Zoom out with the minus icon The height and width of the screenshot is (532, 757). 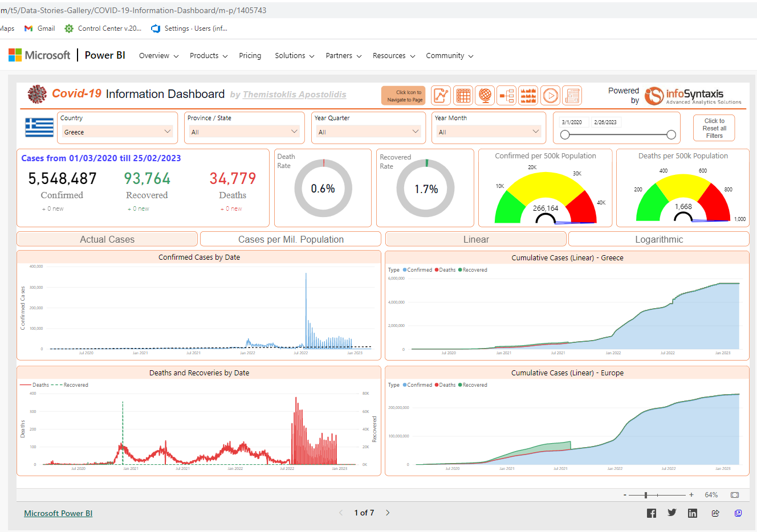pyautogui.click(x=625, y=495)
